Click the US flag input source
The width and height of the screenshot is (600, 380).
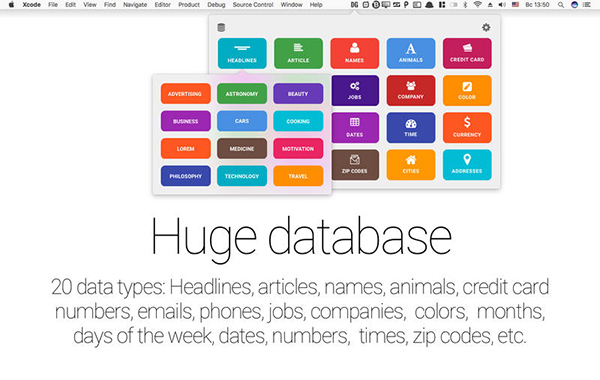515,5
